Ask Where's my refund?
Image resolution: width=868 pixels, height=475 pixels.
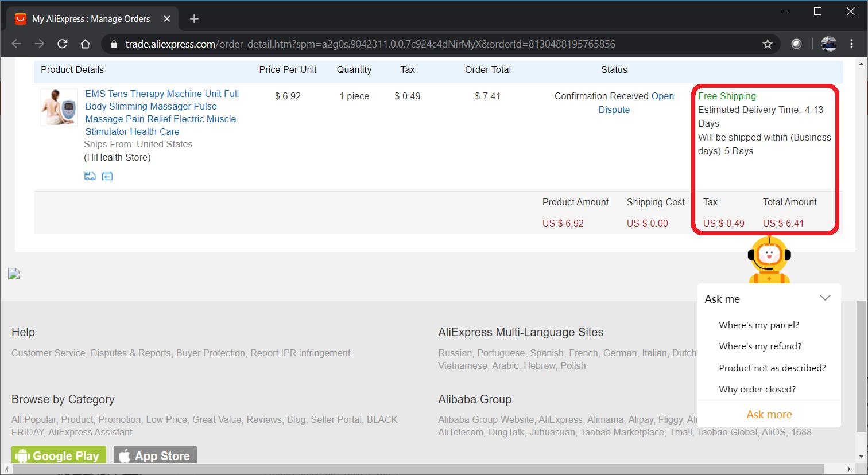pyautogui.click(x=760, y=346)
